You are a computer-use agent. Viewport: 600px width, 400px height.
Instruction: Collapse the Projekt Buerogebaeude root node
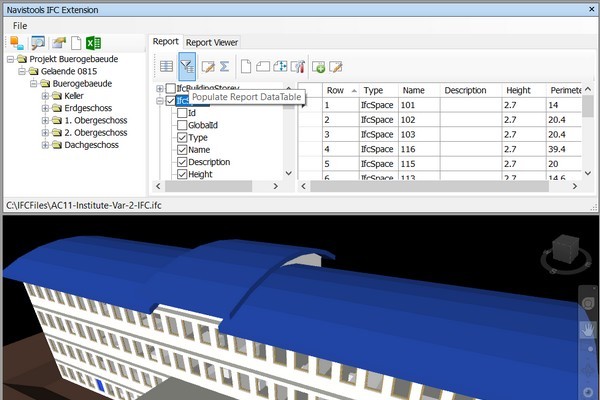9,60
